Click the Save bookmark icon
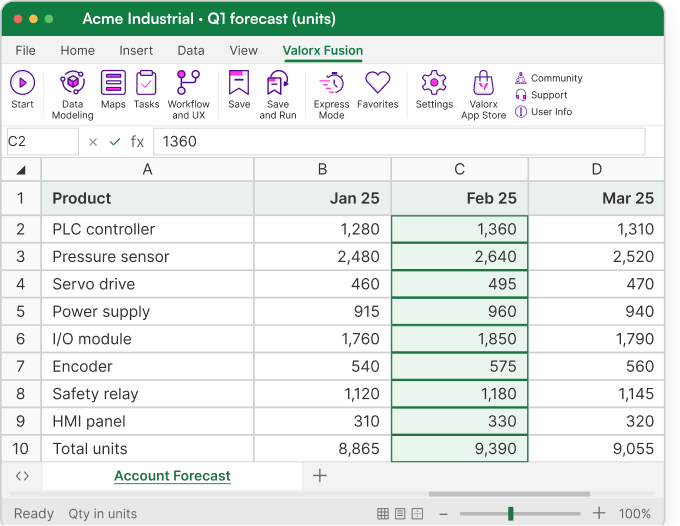680x526 pixels. tap(239, 82)
